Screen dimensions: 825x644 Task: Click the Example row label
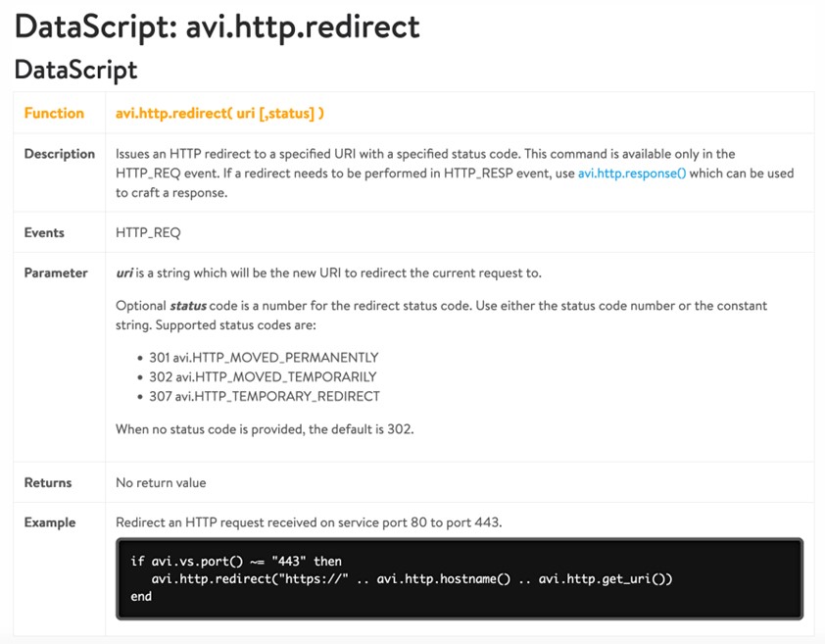(50, 522)
